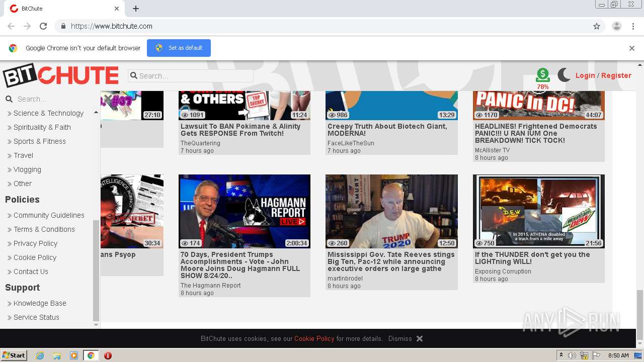Click the Login link
Screen dimensions: 644x362
point(585,75)
